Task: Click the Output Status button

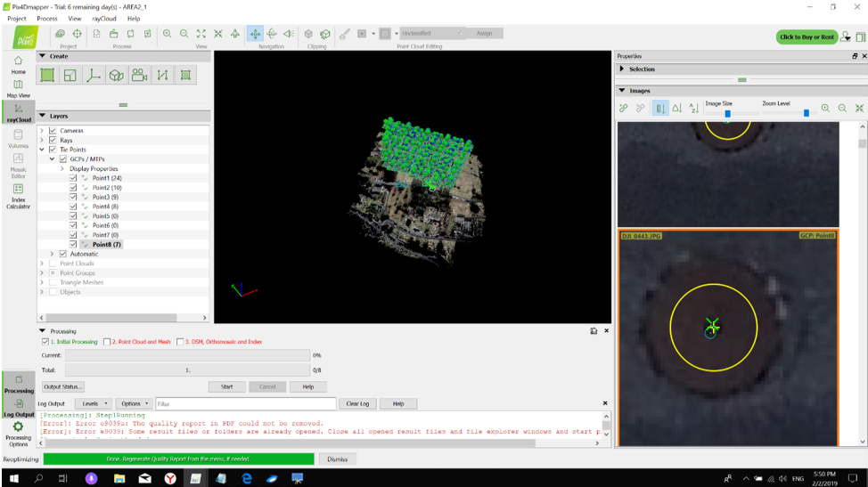Action: click(x=62, y=387)
